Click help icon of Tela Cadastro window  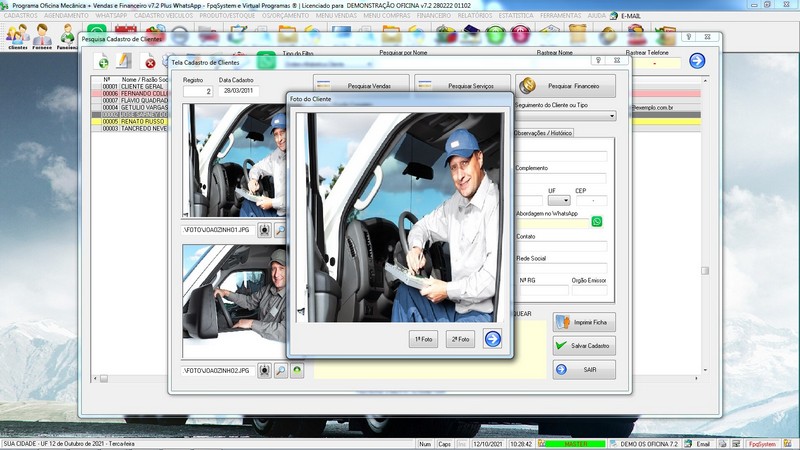tap(598, 60)
